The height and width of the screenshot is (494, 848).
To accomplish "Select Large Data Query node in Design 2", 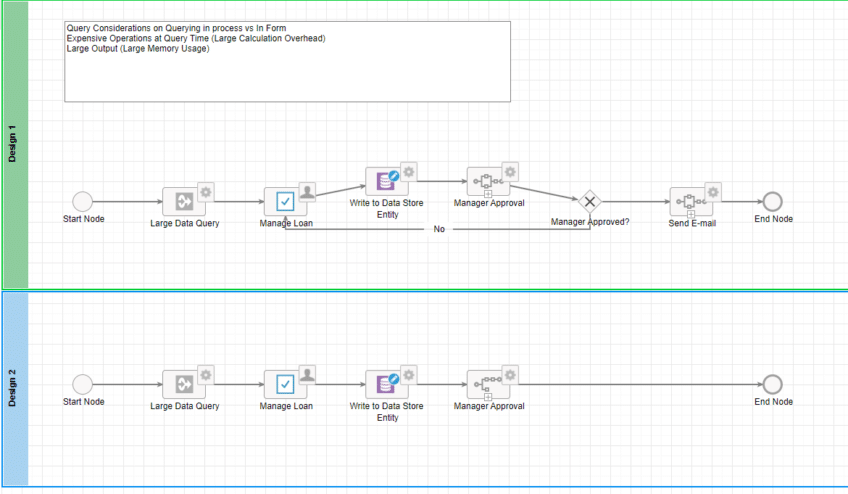I will (x=184, y=384).
